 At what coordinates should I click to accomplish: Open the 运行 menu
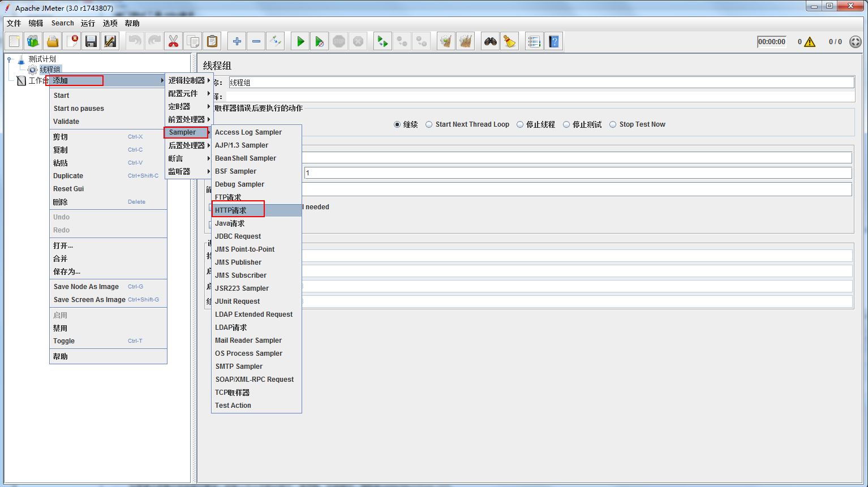point(88,23)
